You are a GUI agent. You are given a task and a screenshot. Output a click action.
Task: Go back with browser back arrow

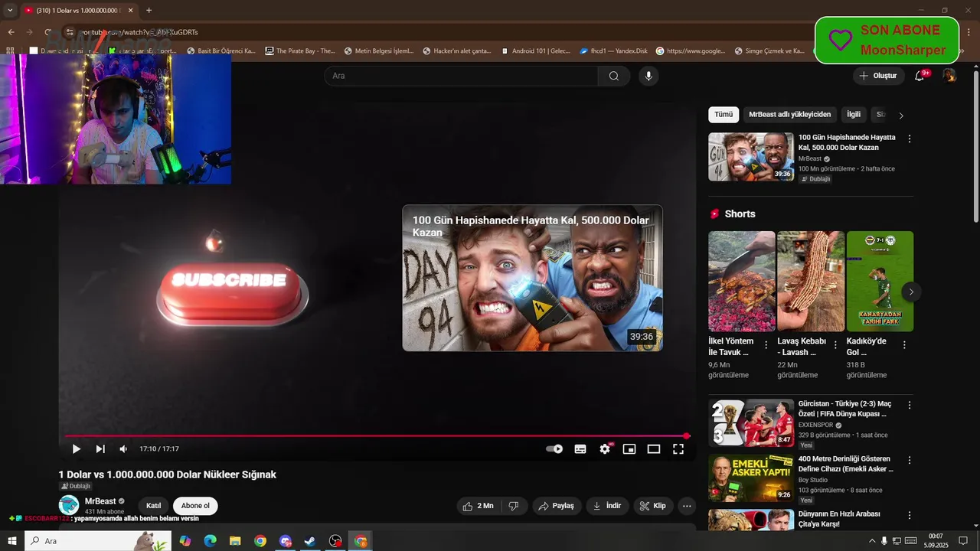point(11,32)
